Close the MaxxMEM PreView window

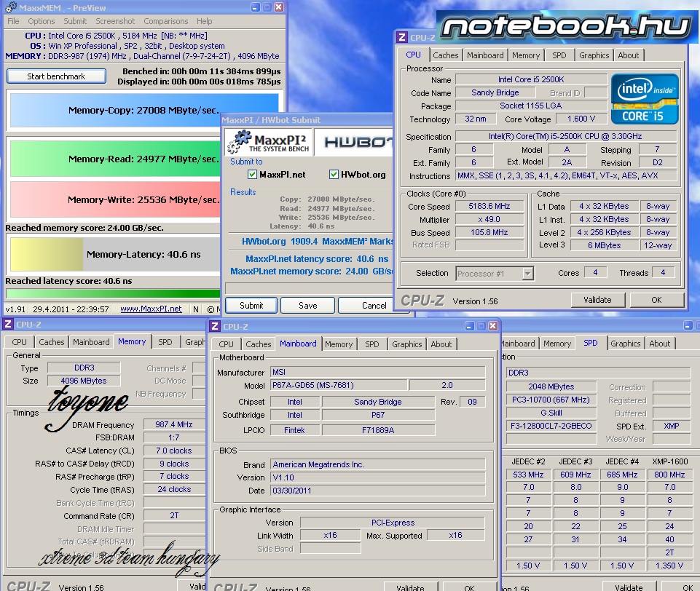pyautogui.click(x=278, y=7)
